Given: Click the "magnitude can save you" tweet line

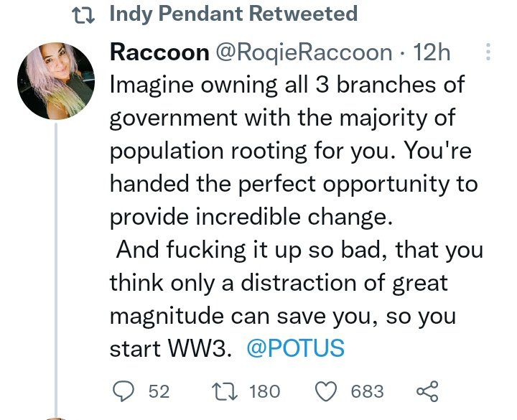Looking at the screenshot, I should pyautogui.click(x=237, y=315).
